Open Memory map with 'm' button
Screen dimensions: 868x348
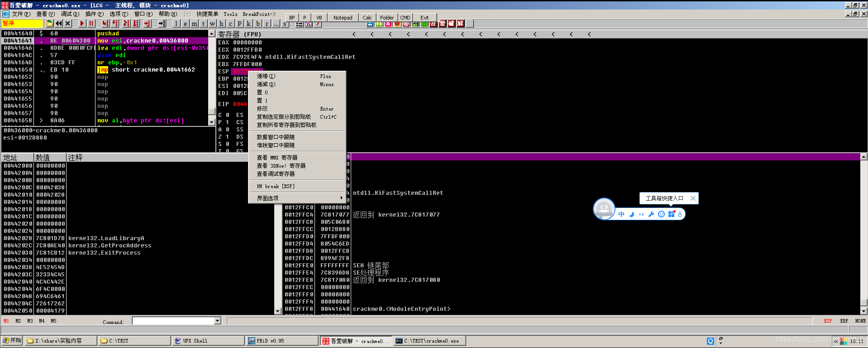click(x=194, y=24)
